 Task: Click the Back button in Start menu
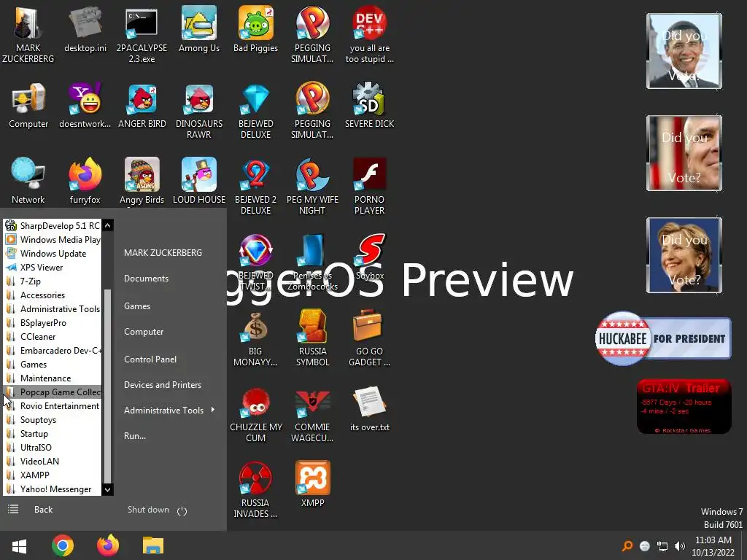[43, 510]
